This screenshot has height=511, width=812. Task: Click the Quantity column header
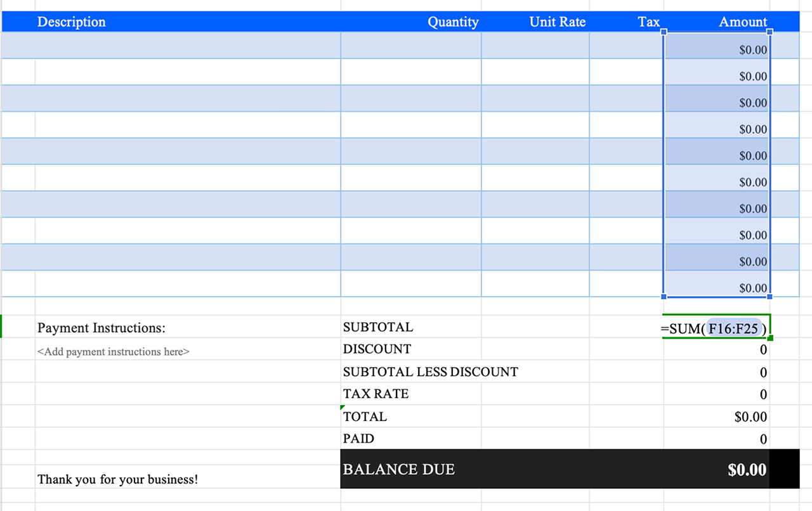453,22
